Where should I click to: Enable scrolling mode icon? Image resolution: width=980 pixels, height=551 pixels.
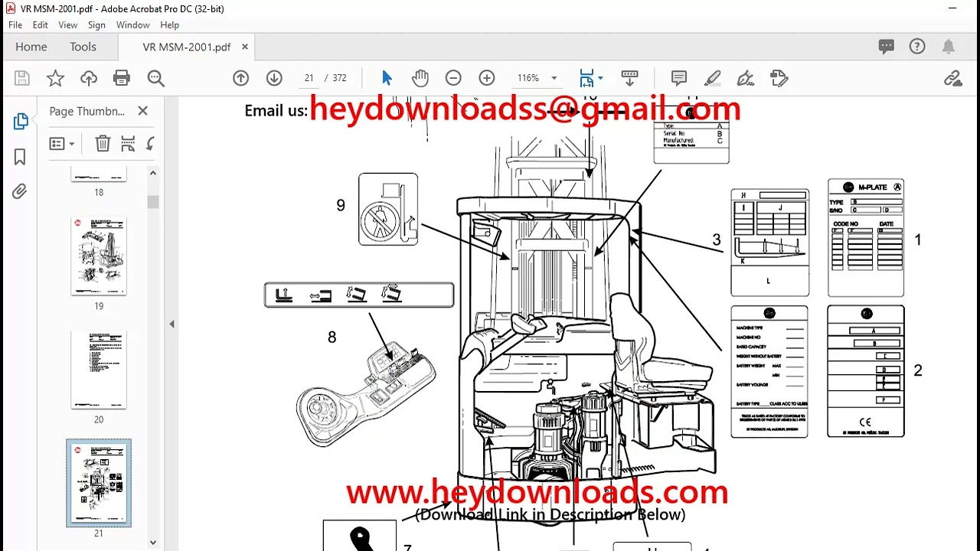(629, 78)
